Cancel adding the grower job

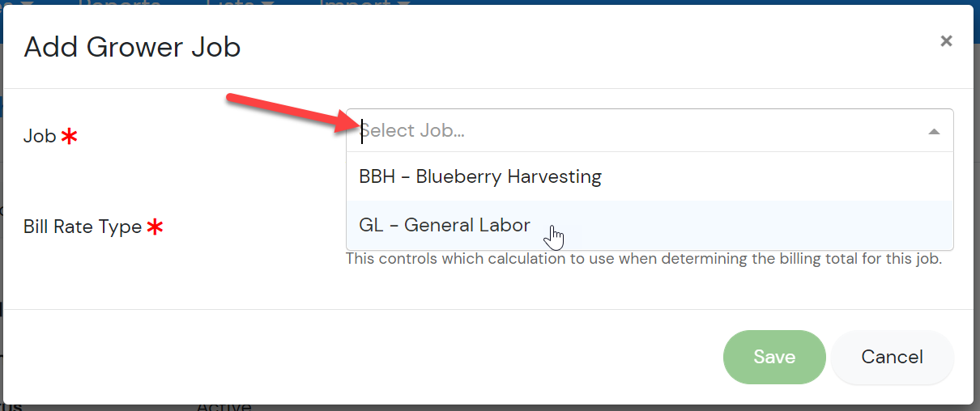click(893, 357)
